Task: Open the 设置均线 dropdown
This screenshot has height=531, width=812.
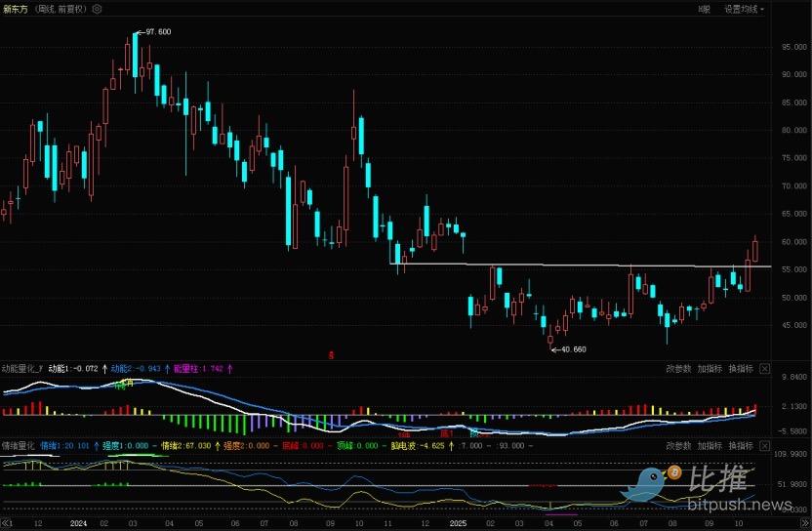Action: click(744, 9)
